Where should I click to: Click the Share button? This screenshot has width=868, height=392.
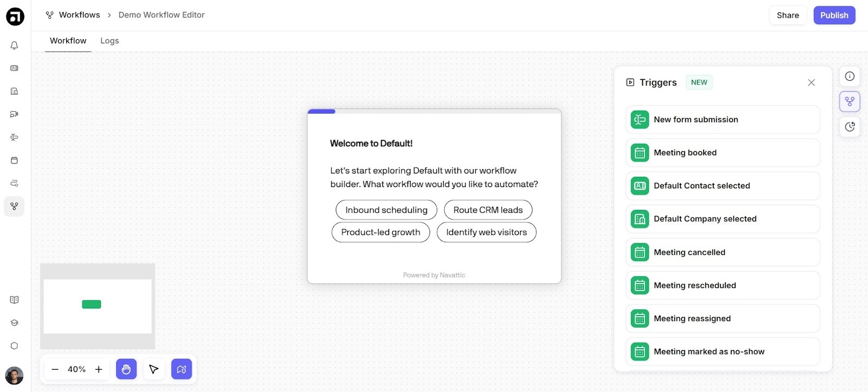[x=788, y=15]
